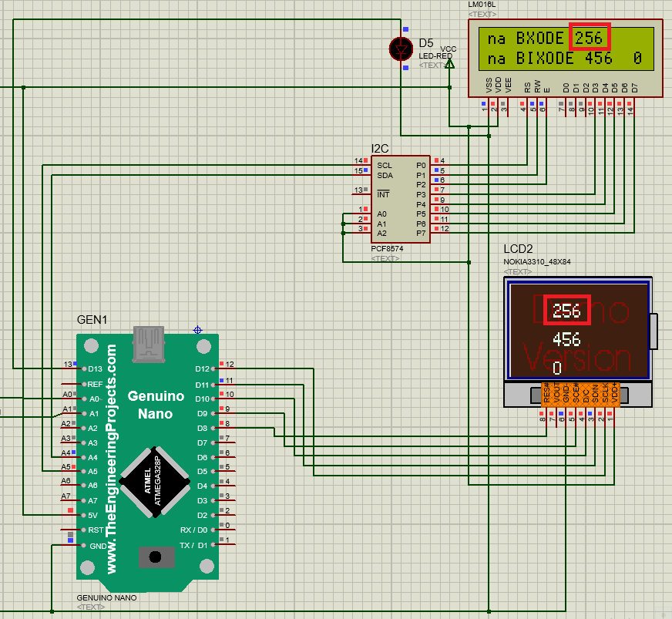The height and width of the screenshot is (619, 672).
Task: Click the Nano reset push button
Action: coord(155,557)
